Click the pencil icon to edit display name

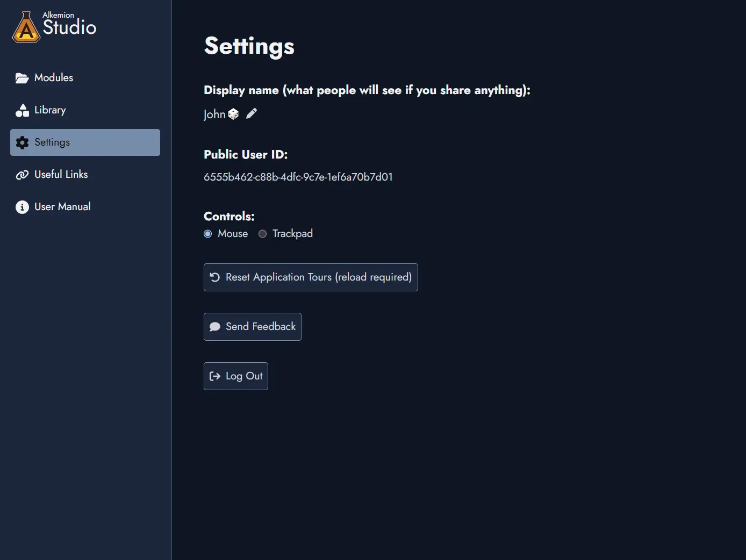(251, 113)
